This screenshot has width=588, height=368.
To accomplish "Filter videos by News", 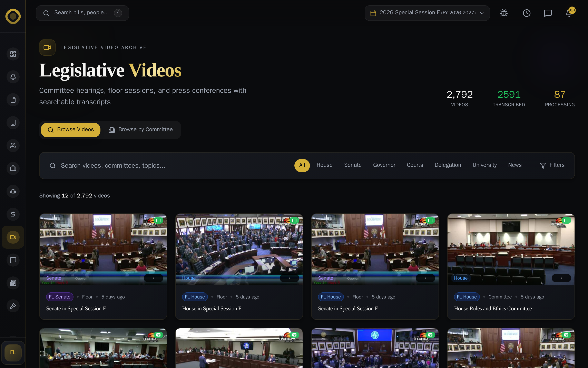I will click(x=515, y=165).
